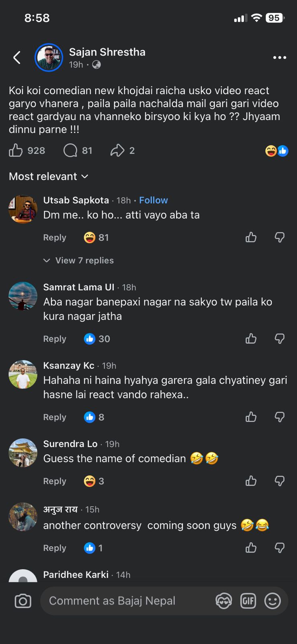This screenshot has width=297, height=644.
Task: Toggle dislike on Samrat Lama UI's comment
Action: pos(280,339)
